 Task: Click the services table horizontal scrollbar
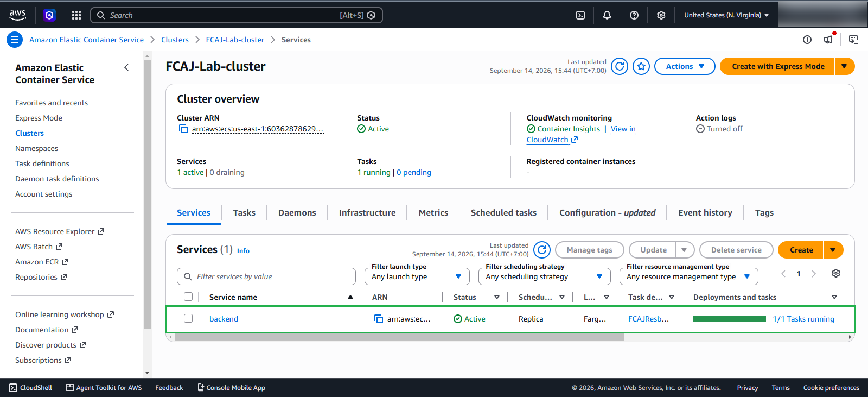tap(400, 337)
